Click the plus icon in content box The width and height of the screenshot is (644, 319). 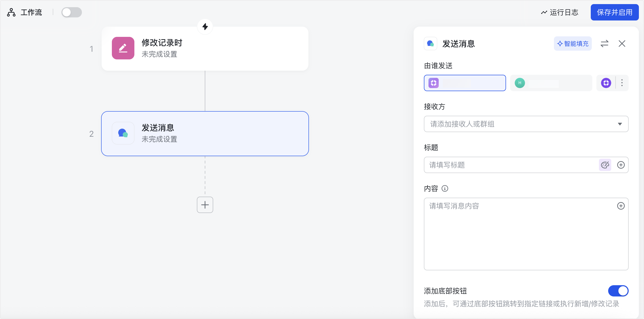(621, 206)
